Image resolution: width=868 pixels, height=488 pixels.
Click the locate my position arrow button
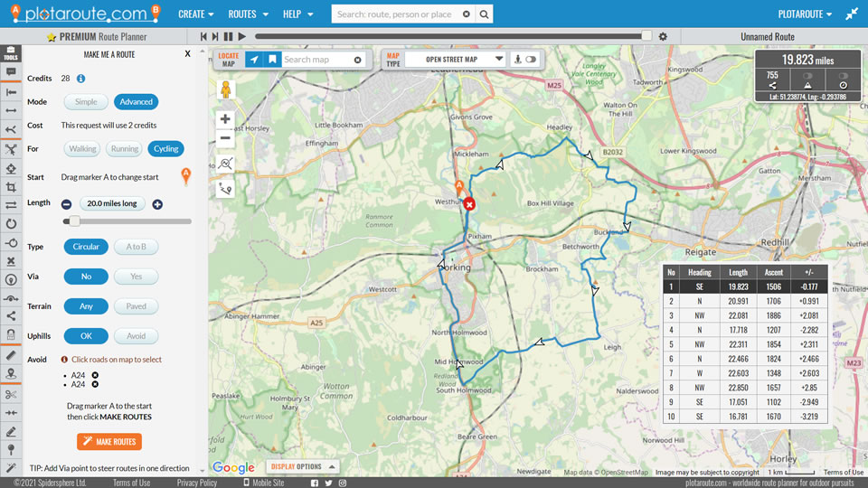pos(253,60)
